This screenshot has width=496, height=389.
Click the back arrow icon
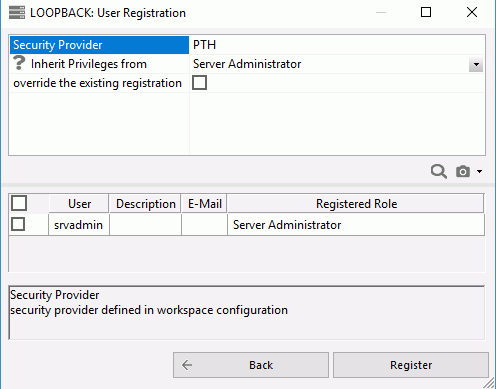click(x=187, y=365)
